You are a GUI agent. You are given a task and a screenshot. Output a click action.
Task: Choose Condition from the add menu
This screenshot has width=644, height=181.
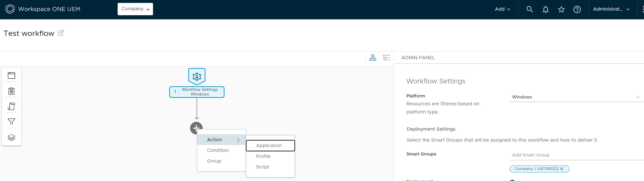[x=218, y=150]
